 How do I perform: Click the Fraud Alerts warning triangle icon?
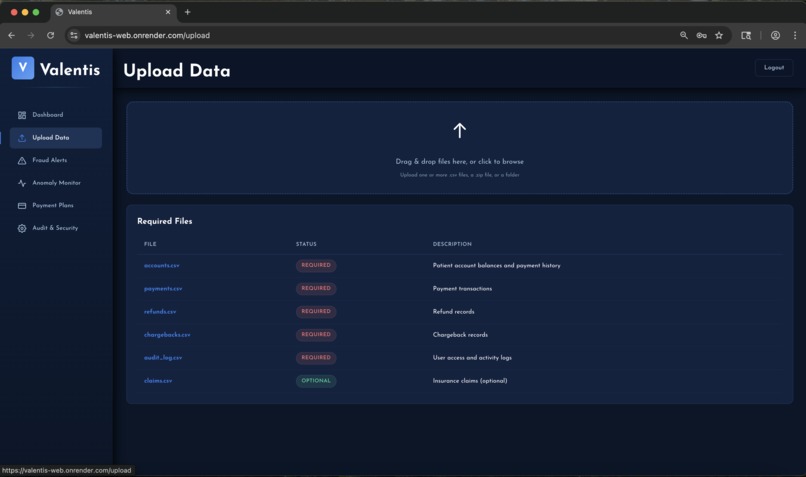click(22, 160)
